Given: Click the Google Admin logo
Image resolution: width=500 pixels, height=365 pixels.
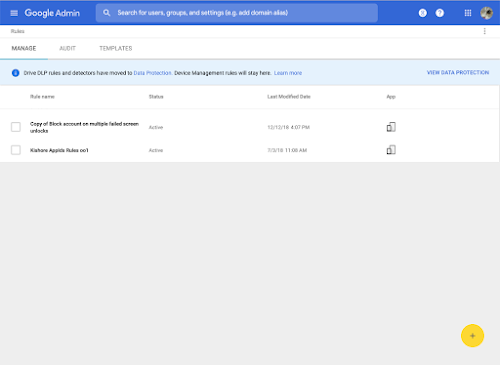Looking at the screenshot, I should [x=52, y=13].
